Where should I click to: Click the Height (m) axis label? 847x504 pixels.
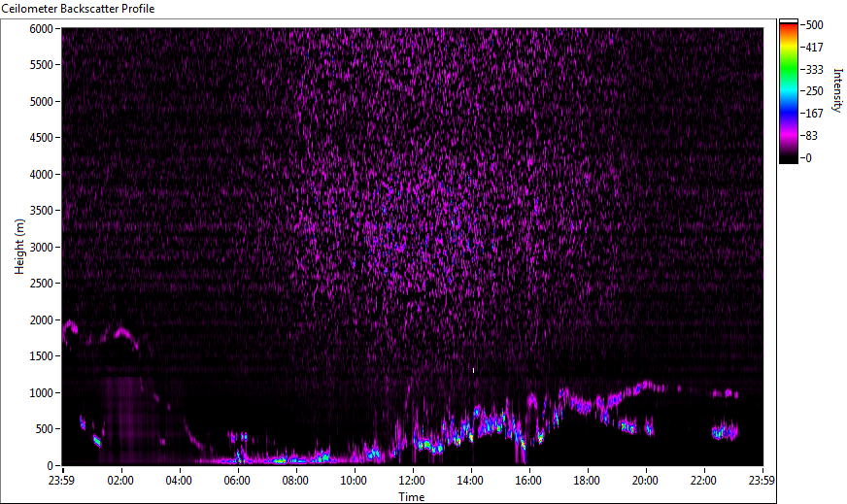coord(19,247)
